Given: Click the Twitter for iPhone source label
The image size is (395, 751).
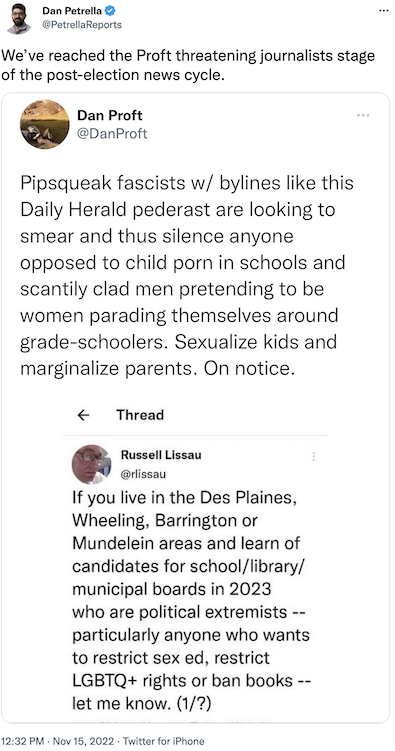Looking at the screenshot, I should coord(164,741).
